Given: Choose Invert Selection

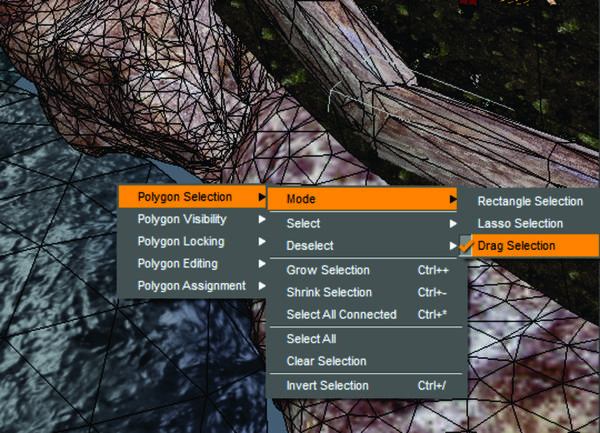Looking at the screenshot, I should [366, 386].
